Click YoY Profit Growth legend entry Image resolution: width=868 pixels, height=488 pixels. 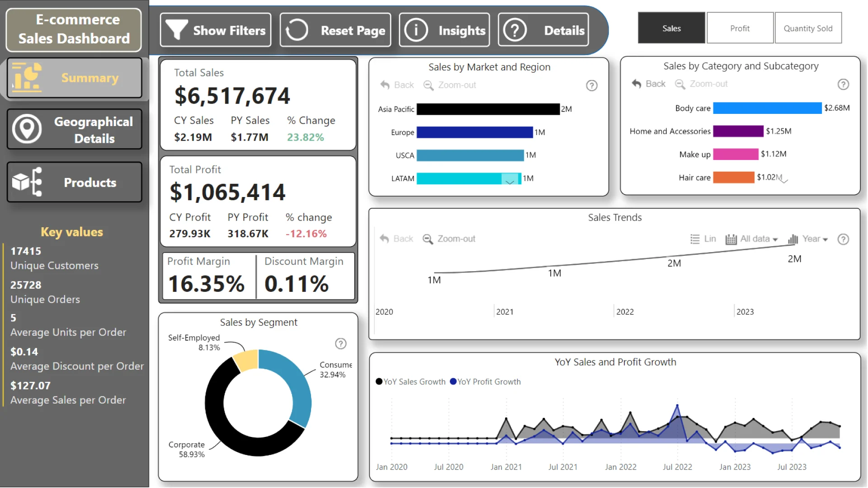(x=485, y=381)
